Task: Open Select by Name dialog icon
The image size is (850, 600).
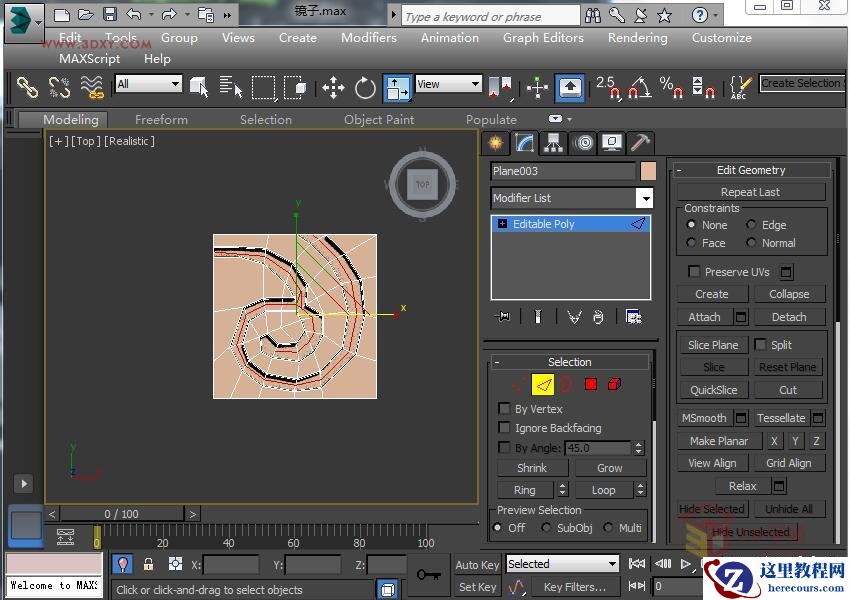Action: [229, 87]
